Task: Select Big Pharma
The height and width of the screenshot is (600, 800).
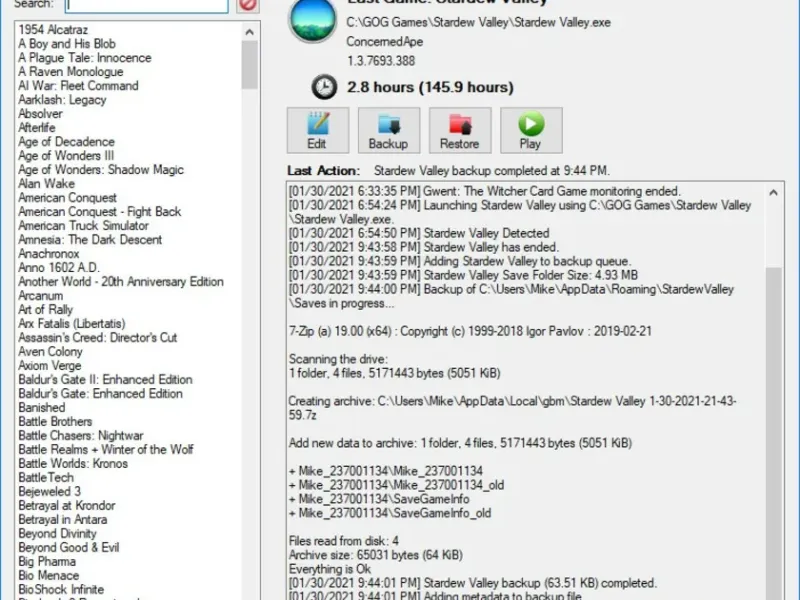Action: pos(47,562)
